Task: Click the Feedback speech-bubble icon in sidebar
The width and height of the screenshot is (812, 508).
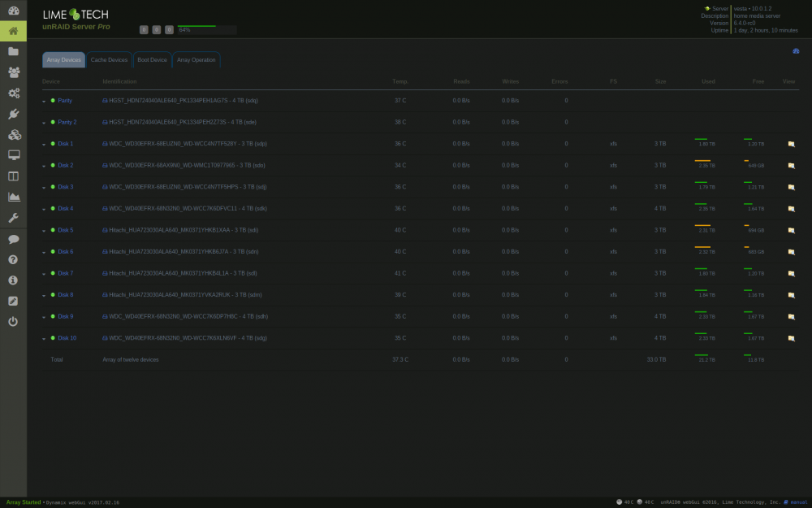Action: (x=14, y=239)
